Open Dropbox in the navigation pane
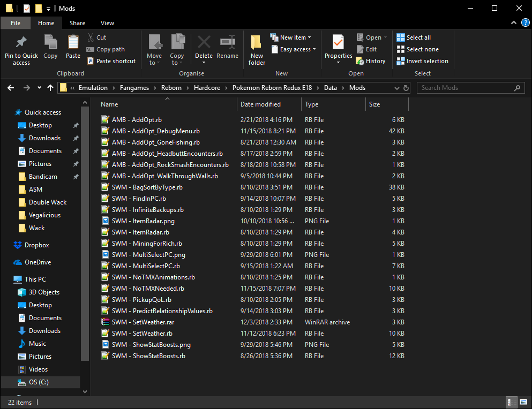This screenshot has height=409, width=532. point(31,245)
